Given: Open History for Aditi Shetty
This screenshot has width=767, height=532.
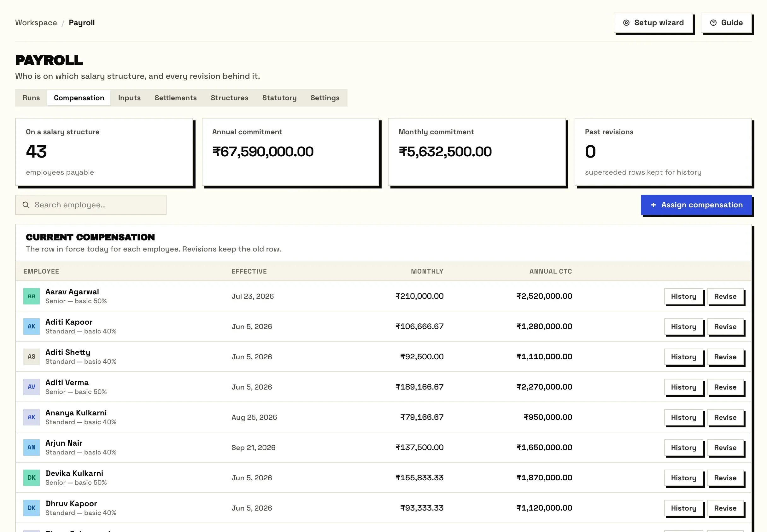Looking at the screenshot, I should [684, 357].
